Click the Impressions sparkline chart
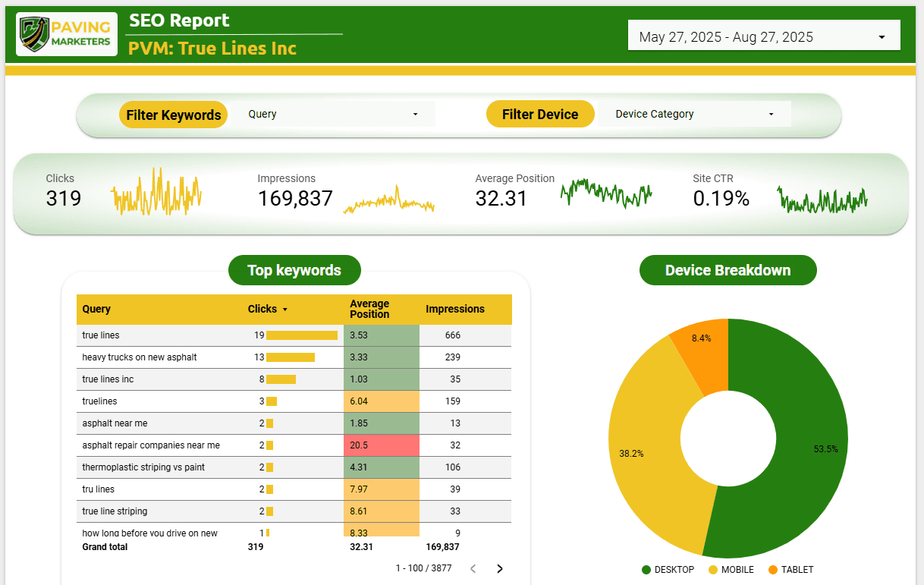This screenshot has height=585, width=924. pyautogui.click(x=388, y=200)
